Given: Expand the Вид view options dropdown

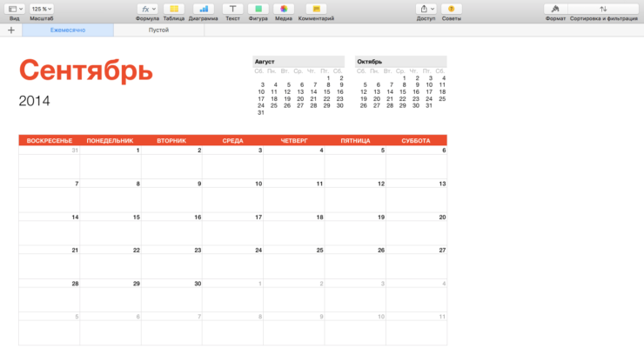Looking at the screenshot, I should click(15, 9).
